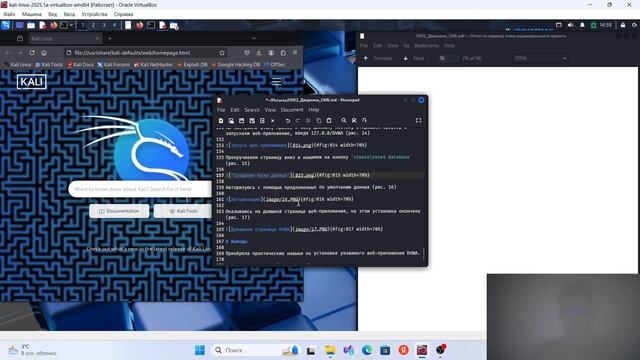Screen dimensions: 640x360
Task: Open Mousepad Edit menu
Action: pyautogui.click(x=235, y=110)
